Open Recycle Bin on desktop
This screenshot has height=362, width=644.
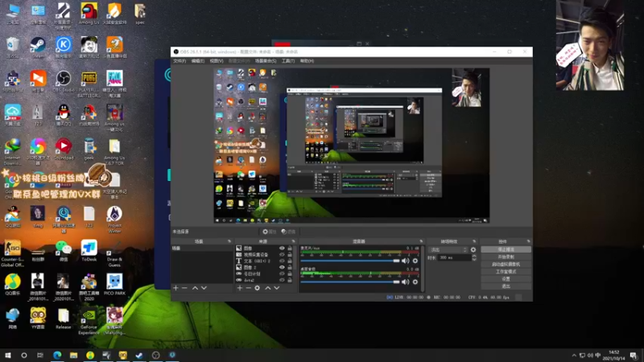[x=13, y=47]
